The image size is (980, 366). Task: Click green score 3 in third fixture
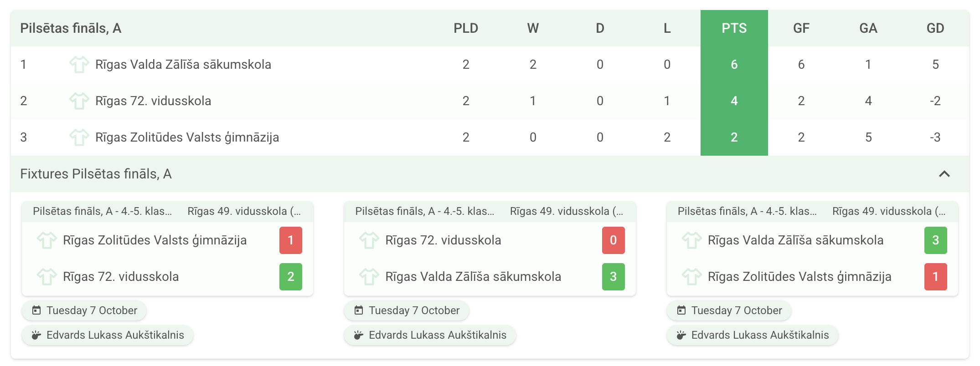click(935, 240)
